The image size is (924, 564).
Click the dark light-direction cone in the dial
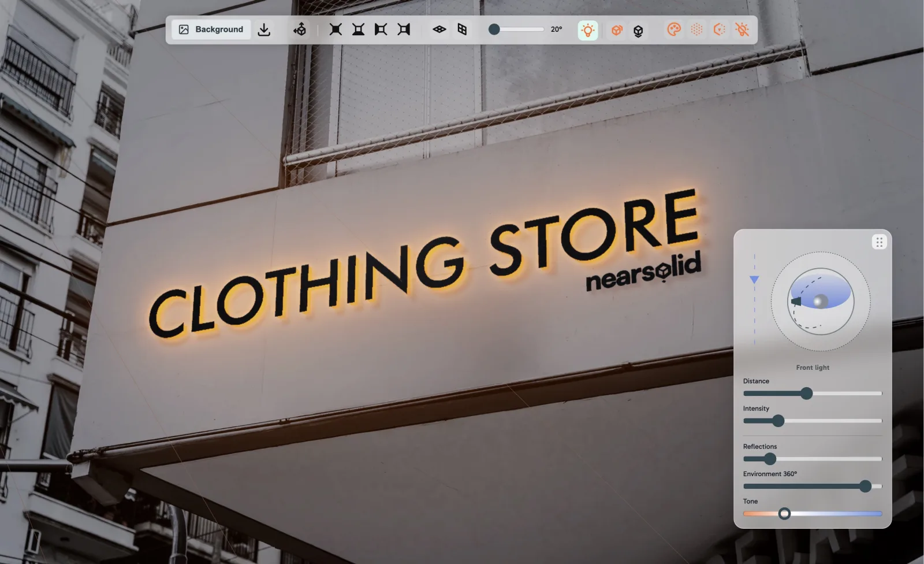coord(796,301)
